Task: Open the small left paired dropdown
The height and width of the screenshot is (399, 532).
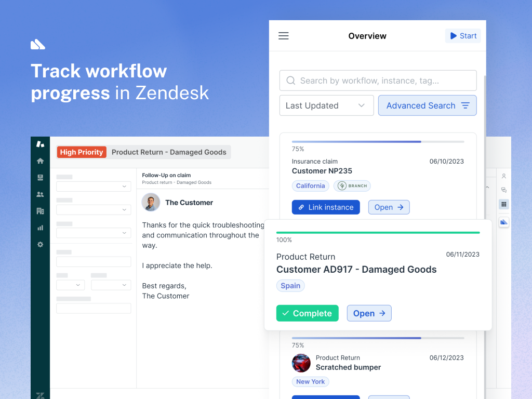Action: click(70, 285)
